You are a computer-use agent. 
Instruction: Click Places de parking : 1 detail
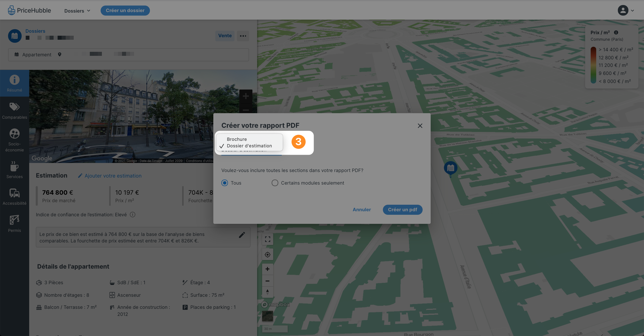[x=209, y=307]
